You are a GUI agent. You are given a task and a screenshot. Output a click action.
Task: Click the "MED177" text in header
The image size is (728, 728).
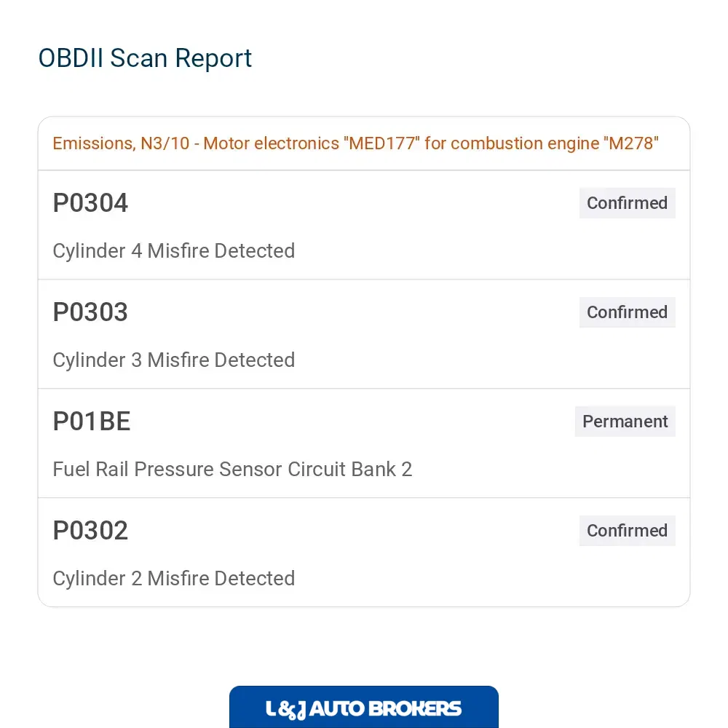click(x=381, y=143)
